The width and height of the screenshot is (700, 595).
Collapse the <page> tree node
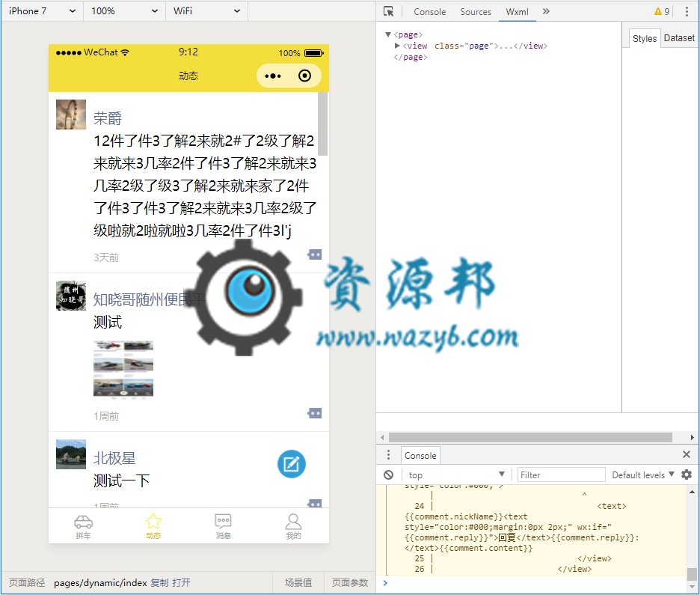point(388,34)
